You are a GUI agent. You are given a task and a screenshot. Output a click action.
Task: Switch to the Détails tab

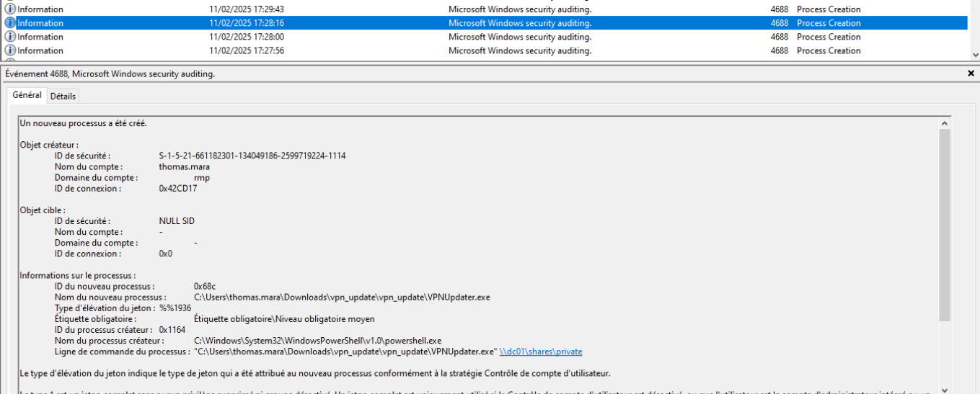point(63,97)
